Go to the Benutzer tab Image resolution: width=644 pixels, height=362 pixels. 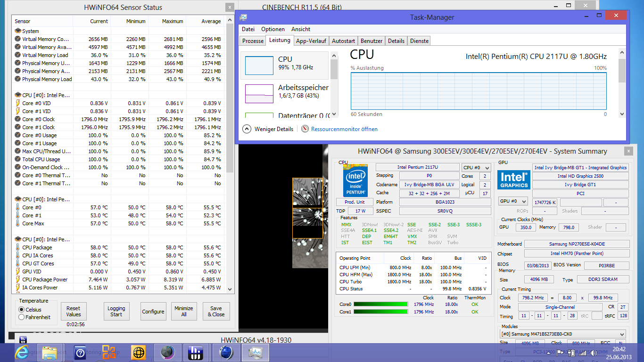tap(372, 41)
